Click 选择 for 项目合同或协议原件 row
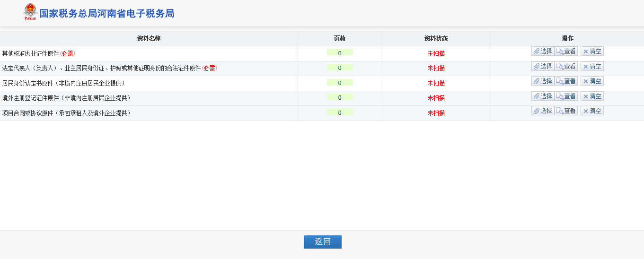The height and width of the screenshot is (259, 644). point(543,111)
